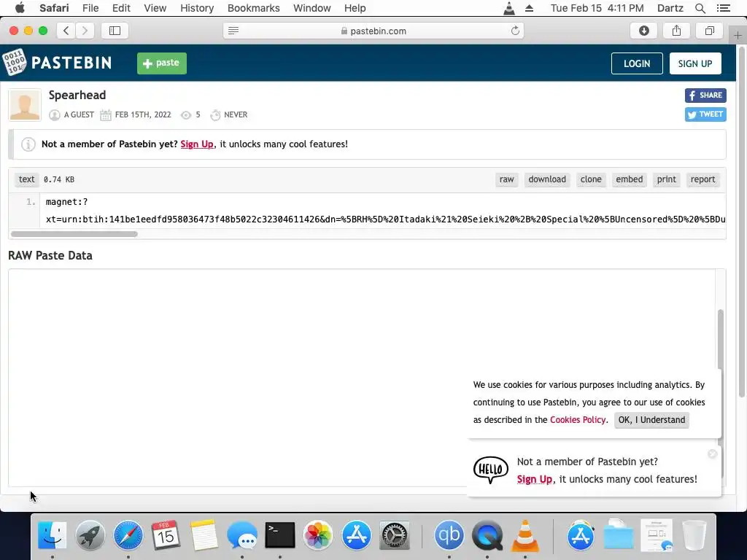Viewport: 747px width, 560px height.
Task: Open Photos from the Dock
Action: pos(318,535)
